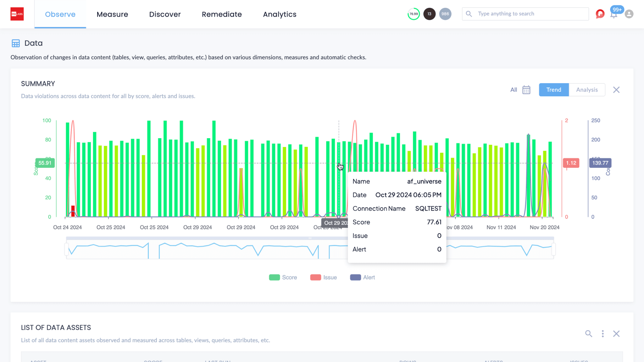Open the user profile avatar icon

point(629,14)
